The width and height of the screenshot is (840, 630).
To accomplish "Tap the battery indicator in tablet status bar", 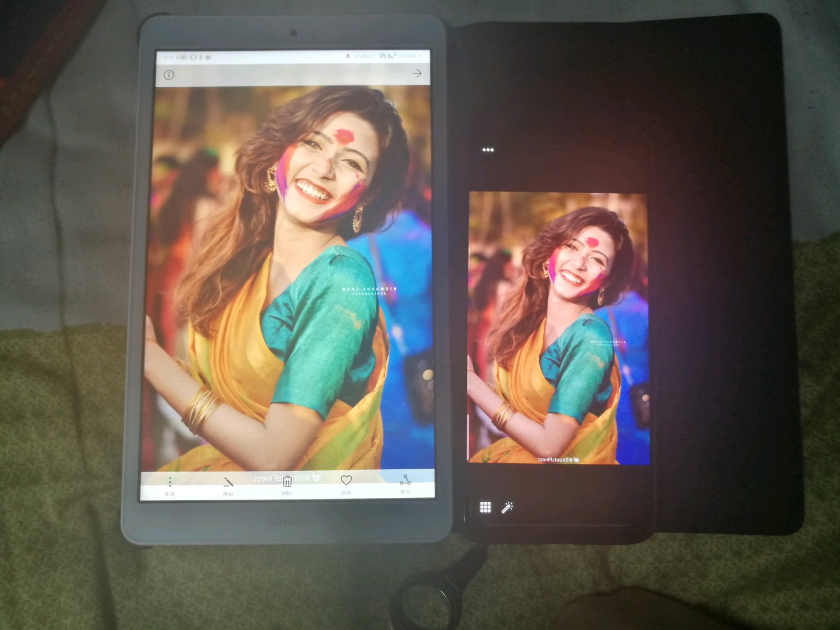I will coord(182,57).
